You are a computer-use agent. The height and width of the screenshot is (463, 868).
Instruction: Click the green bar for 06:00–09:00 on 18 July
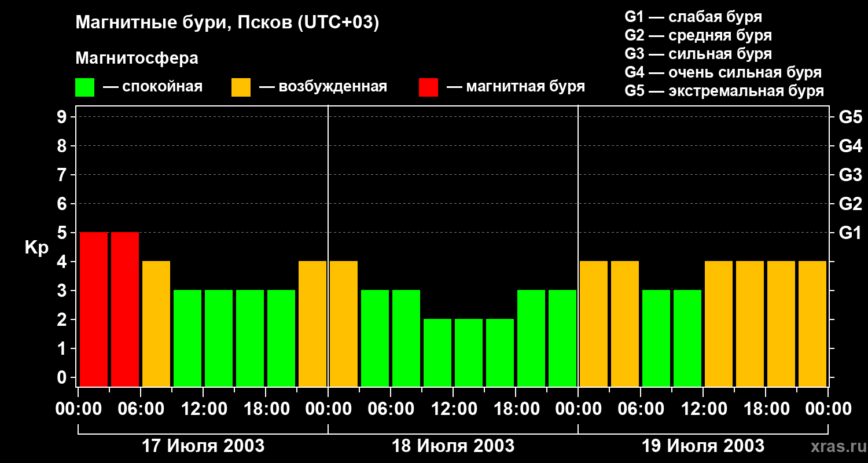click(406, 338)
